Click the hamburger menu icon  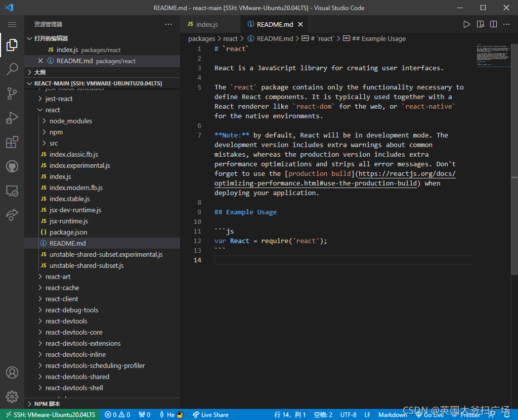pos(12,24)
